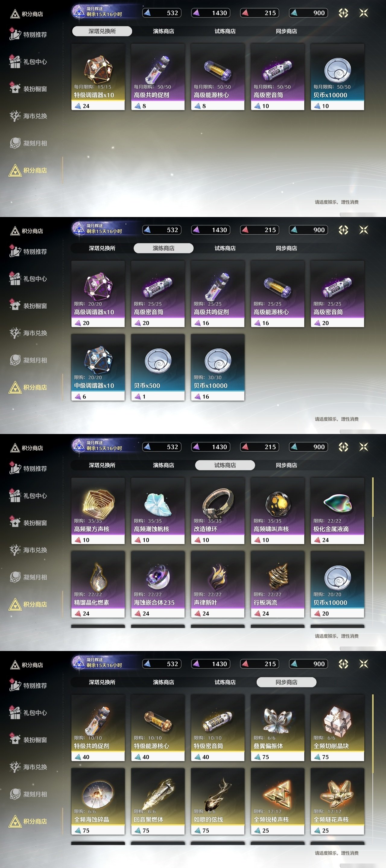
Task: Click the highlighted 深塔兑换所 tab
Action: (102, 31)
